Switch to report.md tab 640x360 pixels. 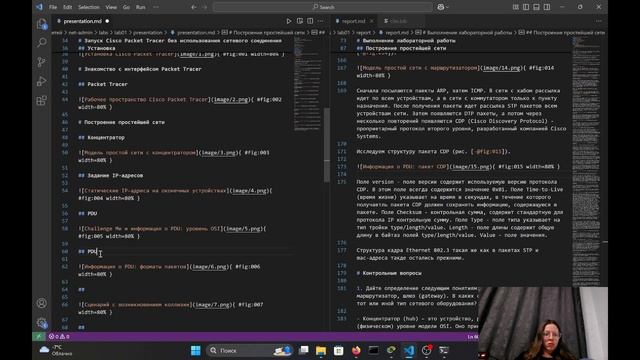(353, 21)
